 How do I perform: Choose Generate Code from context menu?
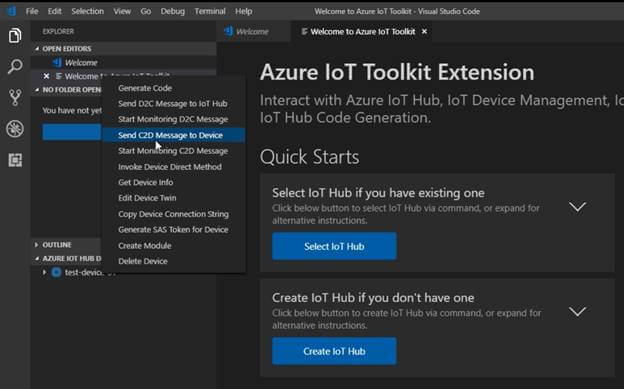click(x=174, y=88)
